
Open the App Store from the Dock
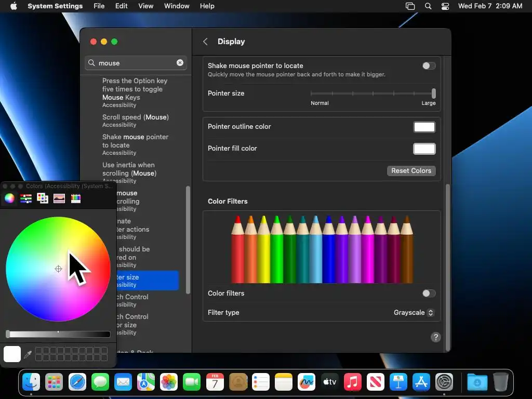tap(421, 382)
